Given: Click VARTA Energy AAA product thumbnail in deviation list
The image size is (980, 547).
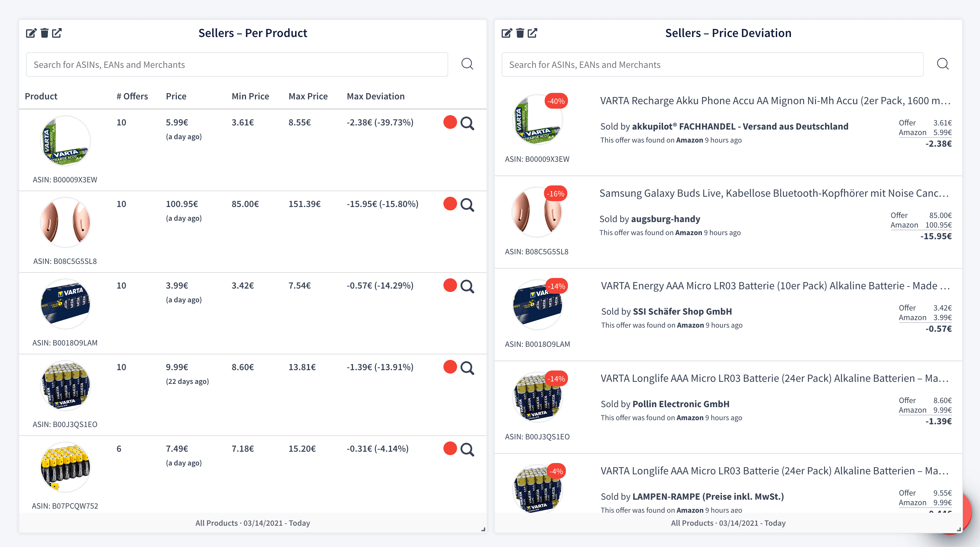Looking at the screenshot, I should (x=537, y=304).
